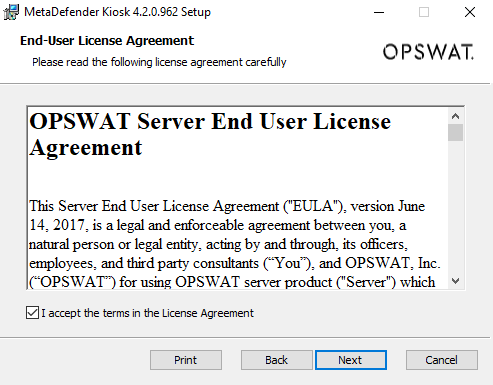Image resolution: width=493 pixels, height=385 pixels.
Task: Click Next to continue the setup
Action: coord(351,360)
